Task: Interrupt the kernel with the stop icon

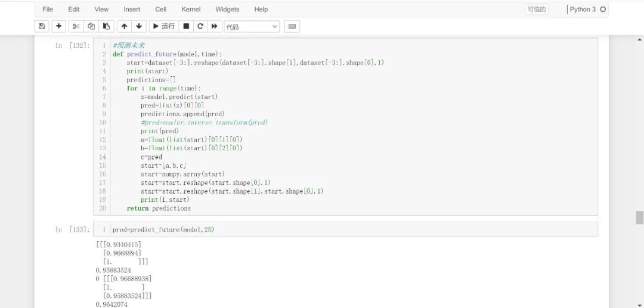Action: pos(186,26)
